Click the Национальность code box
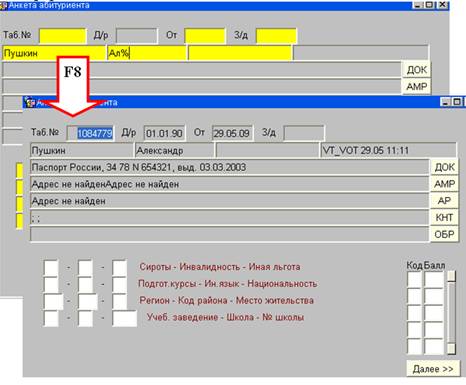The width and height of the screenshot is (466, 385). [x=119, y=284]
